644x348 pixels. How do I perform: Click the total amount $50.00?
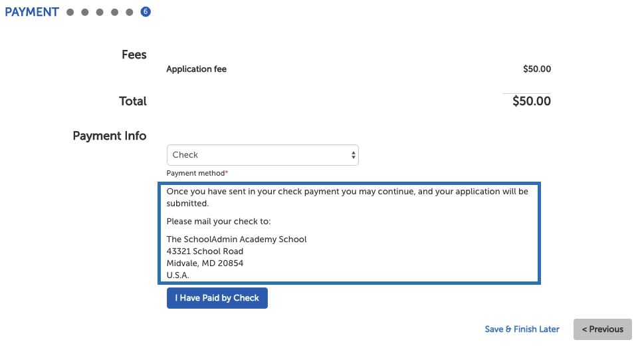532,101
